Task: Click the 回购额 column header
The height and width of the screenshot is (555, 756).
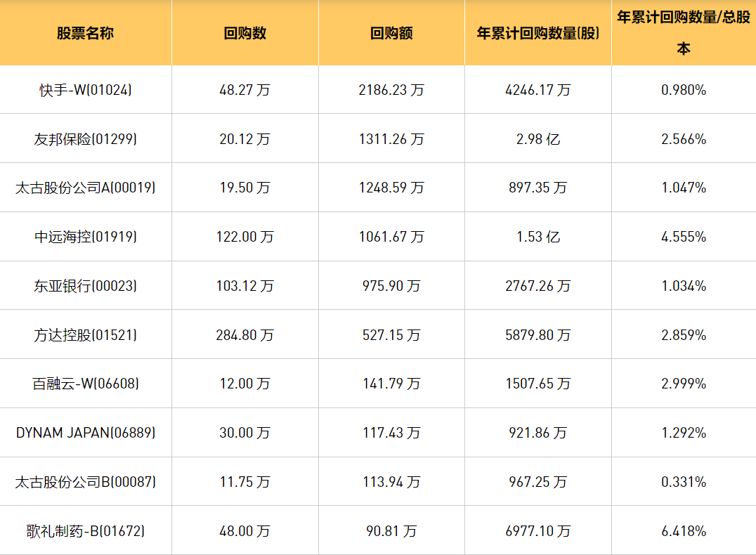Action: pos(391,33)
